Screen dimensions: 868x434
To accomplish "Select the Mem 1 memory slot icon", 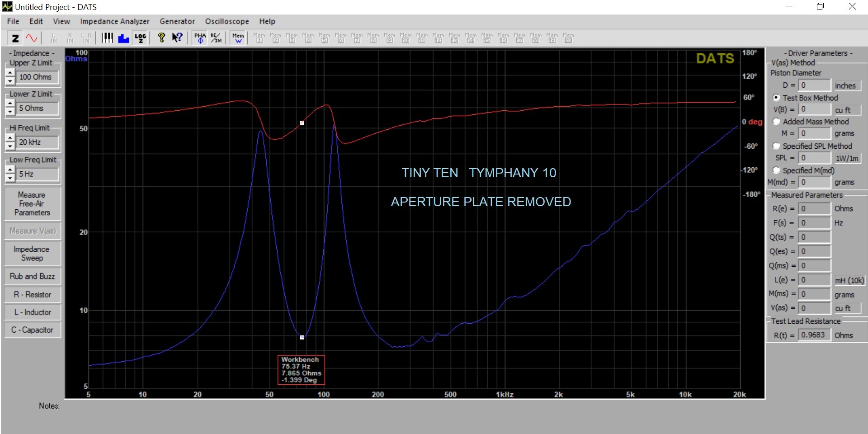I will pyautogui.click(x=259, y=38).
